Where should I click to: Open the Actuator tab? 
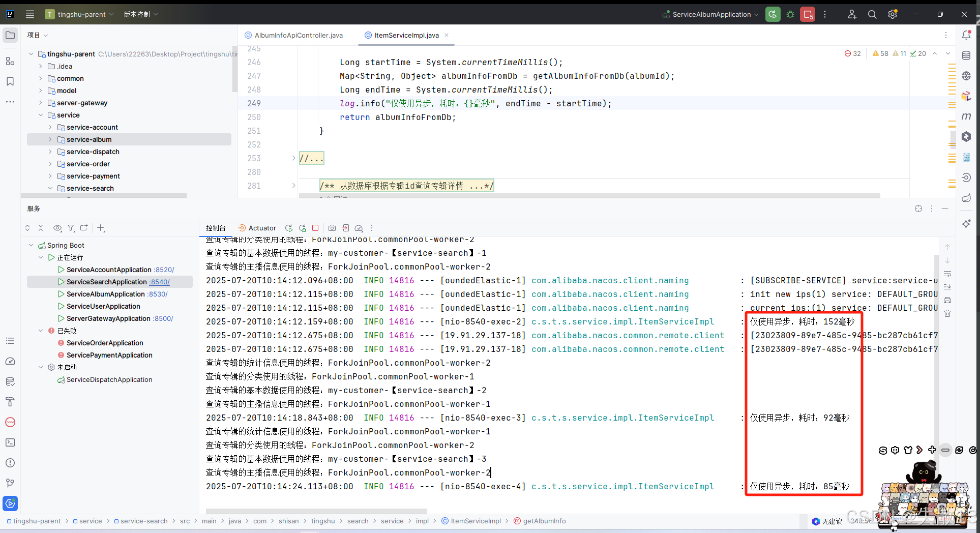coord(257,228)
